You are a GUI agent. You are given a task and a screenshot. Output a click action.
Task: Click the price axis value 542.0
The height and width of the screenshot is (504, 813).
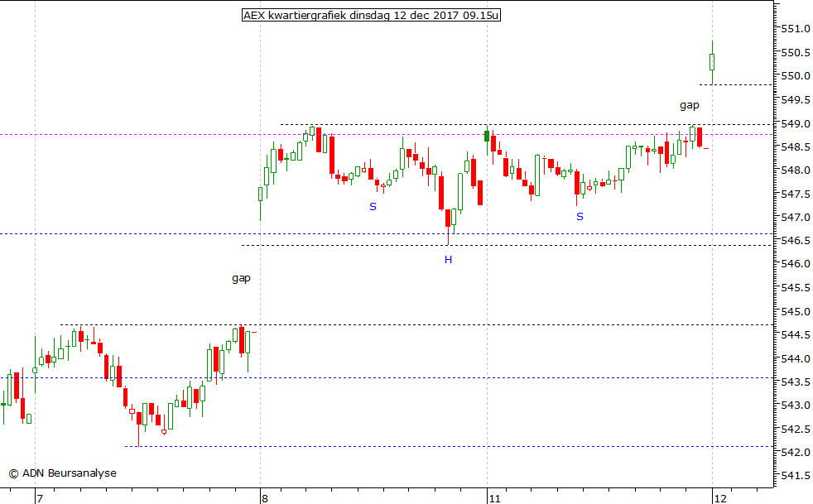(796, 453)
